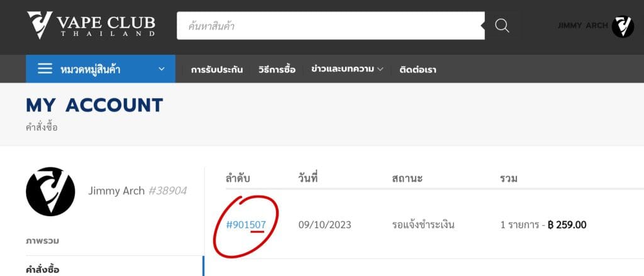Select คำสั่งซื้อ in the left sidebar
This screenshot has width=644, height=276.
point(43,269)
